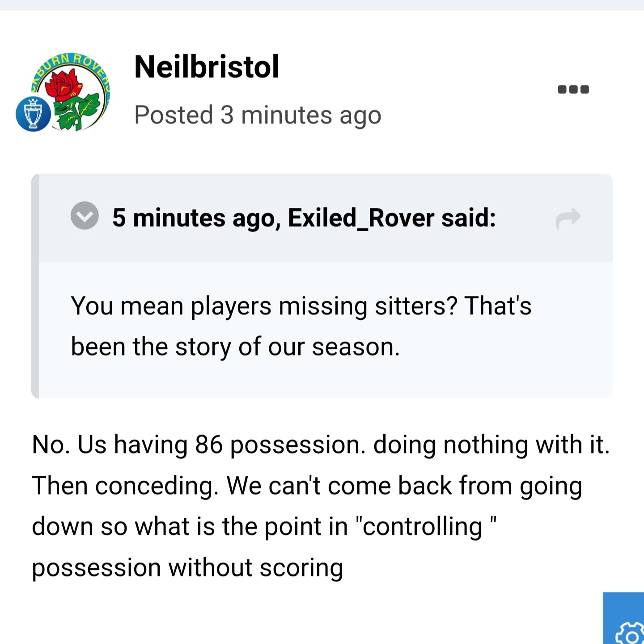The width and height of the screenshot is (644, 644).
Task: Click quoted line "been the story of our season."
Action: (x=235, y=347)
